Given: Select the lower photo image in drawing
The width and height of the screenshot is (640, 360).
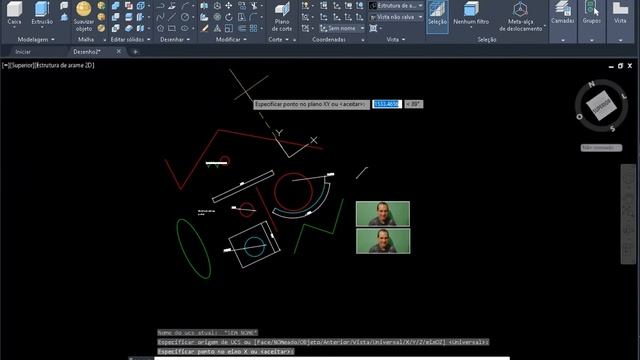Looking at the screenshot, I should pyautogui.click(x=383, y=241).
